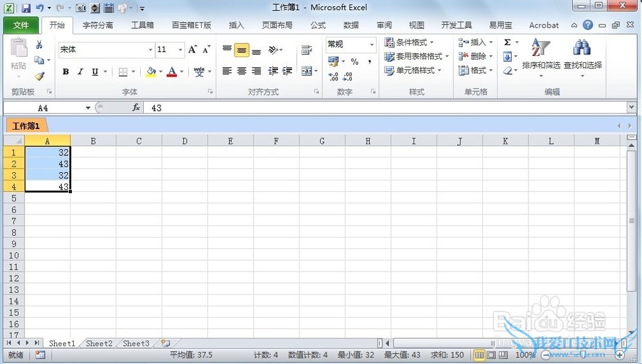This screenshot has height=364, width=642.
Task: Click the decrease indent icon
Action: (273, 71)
